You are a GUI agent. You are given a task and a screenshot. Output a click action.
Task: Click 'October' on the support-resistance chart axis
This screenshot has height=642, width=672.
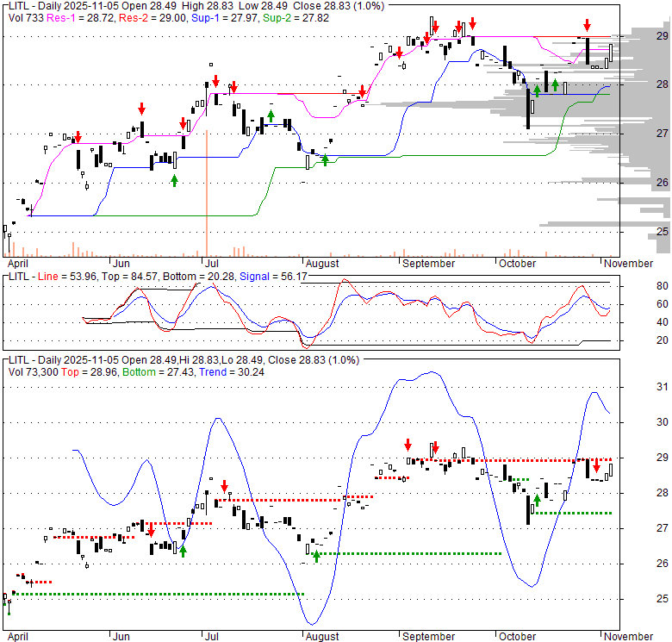pyautogui.click(x=517, y=263)
